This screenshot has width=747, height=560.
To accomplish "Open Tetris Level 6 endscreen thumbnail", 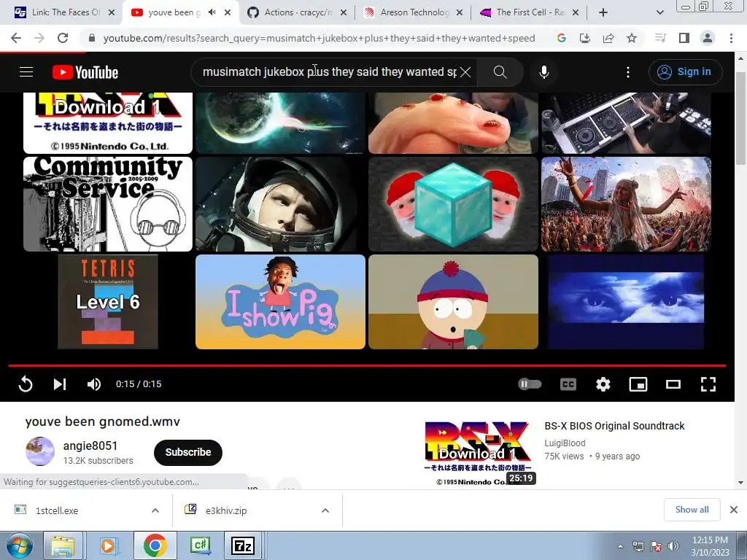I will pyautogui.click(x=108, y=302).
